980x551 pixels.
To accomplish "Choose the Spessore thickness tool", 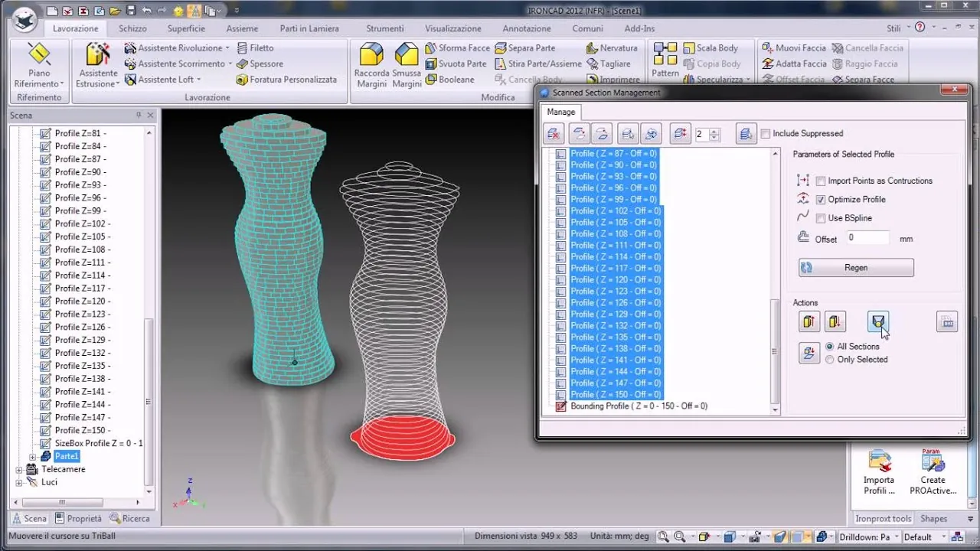I will (x=260, y=64).
